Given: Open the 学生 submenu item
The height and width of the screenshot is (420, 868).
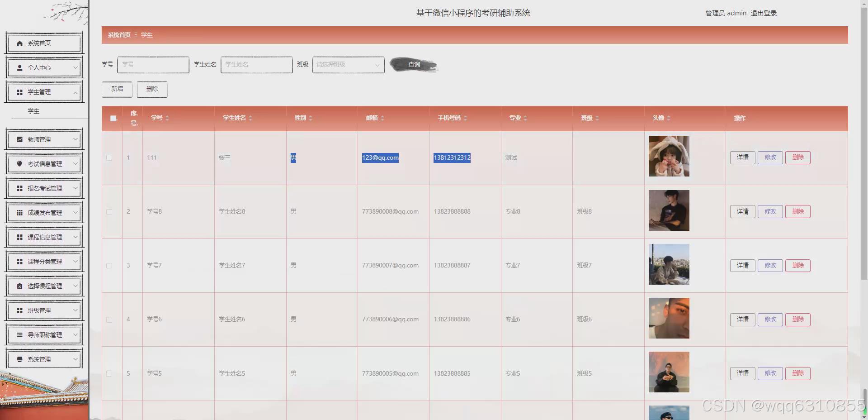Looking at the screenshot, I should click(x=33, y=111).
